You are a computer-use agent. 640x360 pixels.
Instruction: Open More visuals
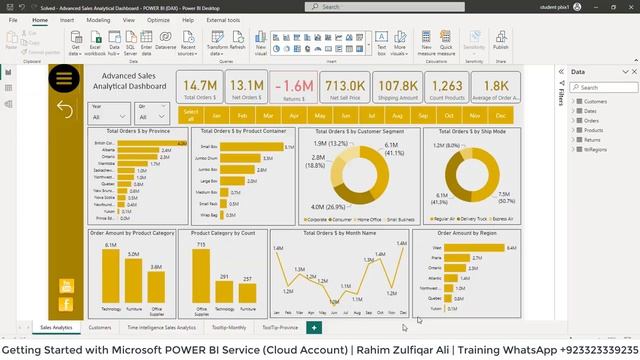pyautogui.click(x=400, y=42)
